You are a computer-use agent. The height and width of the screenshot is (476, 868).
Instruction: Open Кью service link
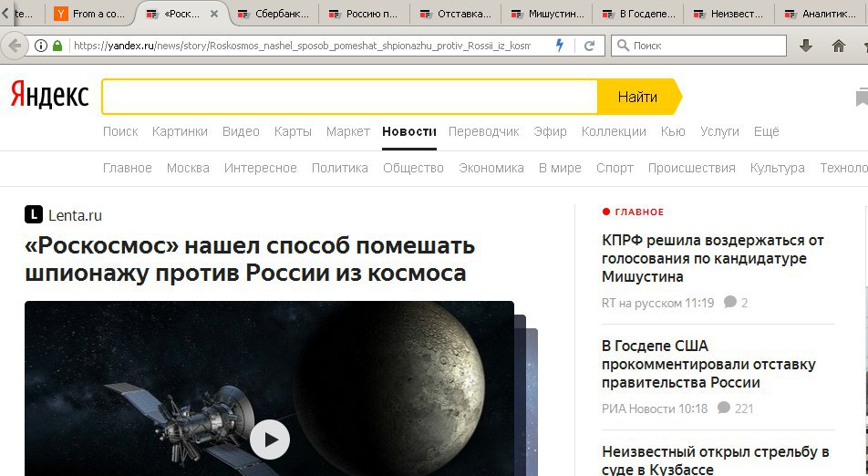[x=673, y=131]
